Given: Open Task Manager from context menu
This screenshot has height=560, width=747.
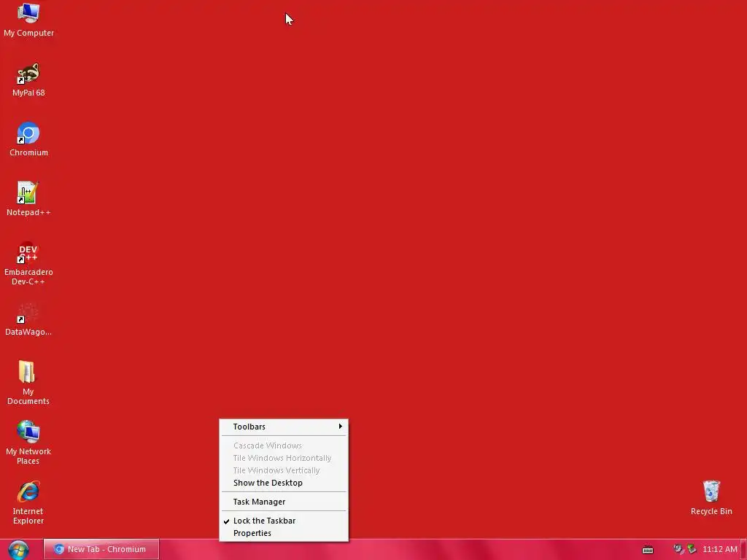Looking at the screenshot, I should [x=284, y=502].
